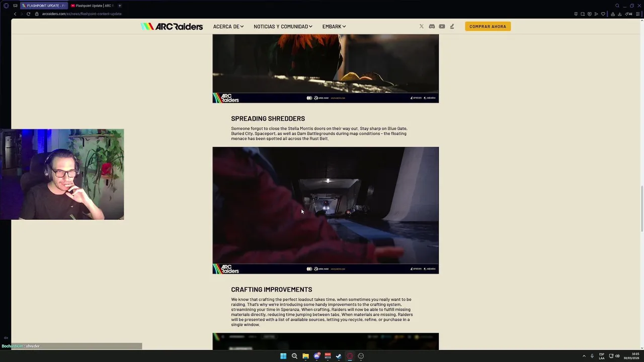The image size is (644, 362).
Task: Take a snapshot with the capture icon
Action: [583, 14]
